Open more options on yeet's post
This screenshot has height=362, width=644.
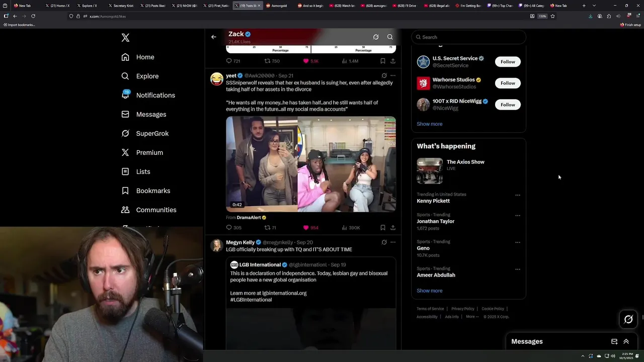point(393,75)
